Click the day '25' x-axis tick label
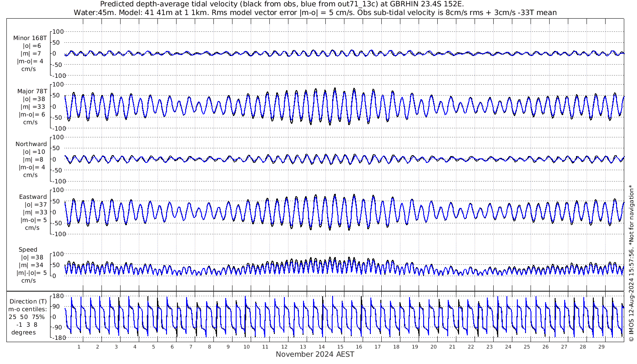Screen dimensions: 637x364 (x=526, y=347)
